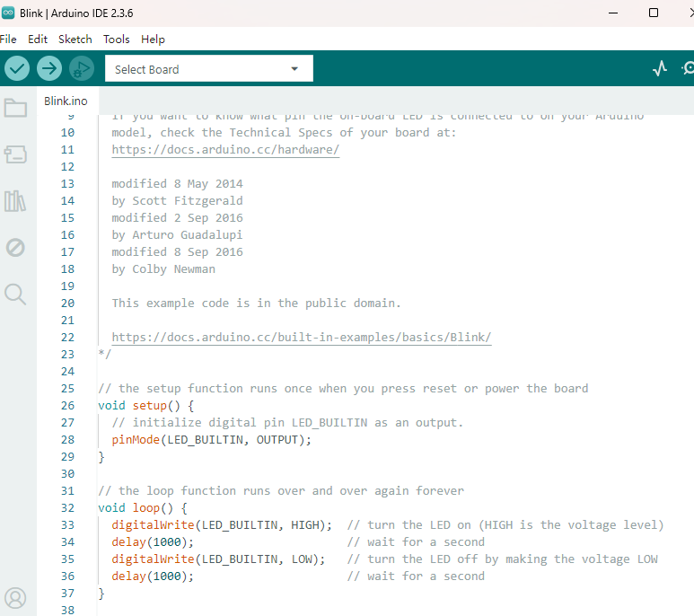The height and width of the screenshot is (616, 694).
Task: Open the Tools menu
Action: 117,40
